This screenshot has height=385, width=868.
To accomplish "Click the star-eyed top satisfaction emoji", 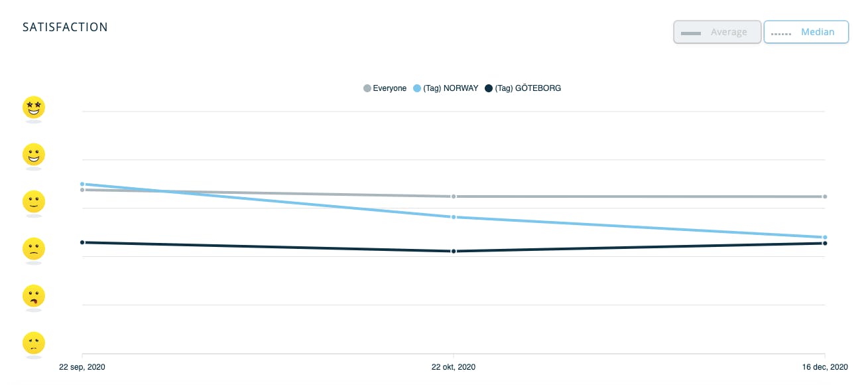I will 33,107.
